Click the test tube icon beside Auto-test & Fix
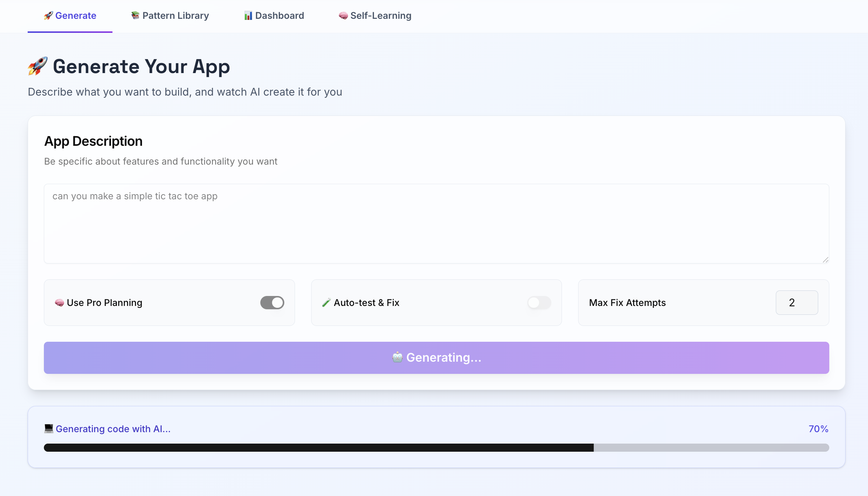 pyautogui.click(x=326, y=303)
